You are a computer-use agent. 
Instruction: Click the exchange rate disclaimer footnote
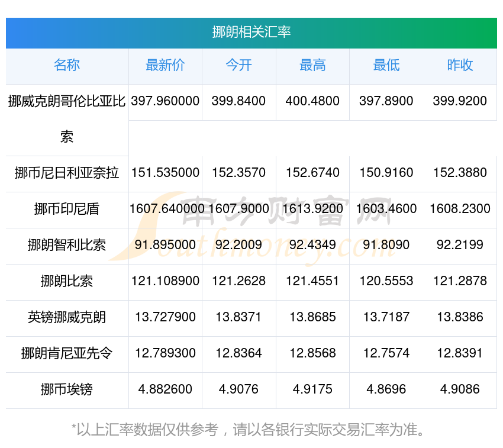click(x=249, y=430)
